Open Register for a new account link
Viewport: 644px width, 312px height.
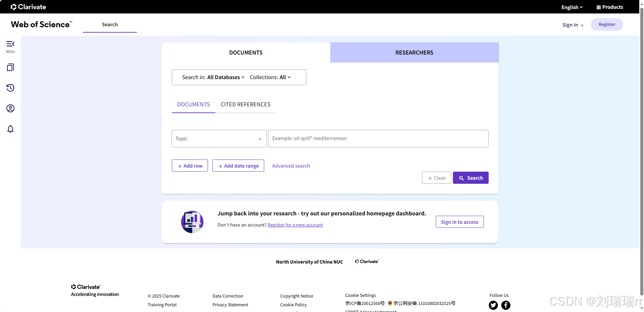[x=295, y=225]
